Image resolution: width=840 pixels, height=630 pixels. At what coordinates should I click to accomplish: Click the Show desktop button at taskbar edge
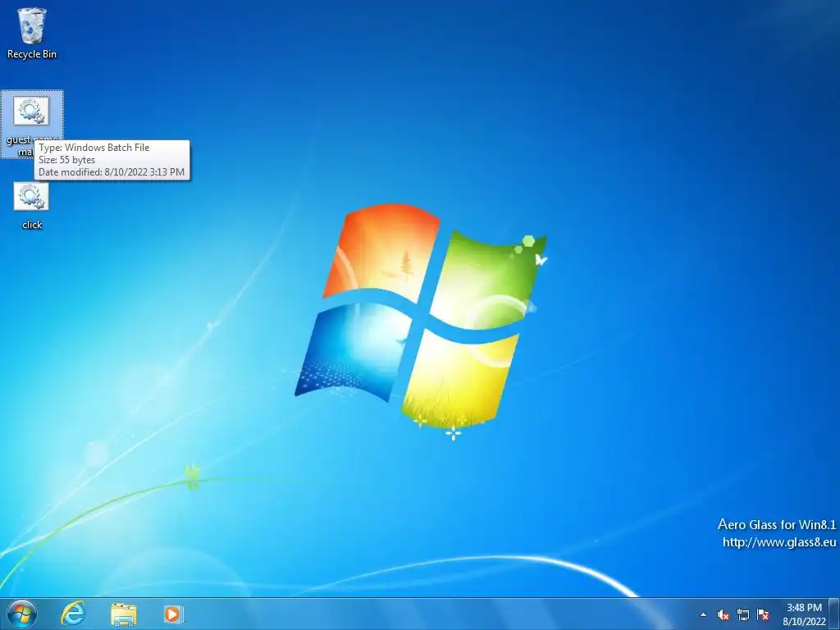pyautogui.click(x=834, y=614)
